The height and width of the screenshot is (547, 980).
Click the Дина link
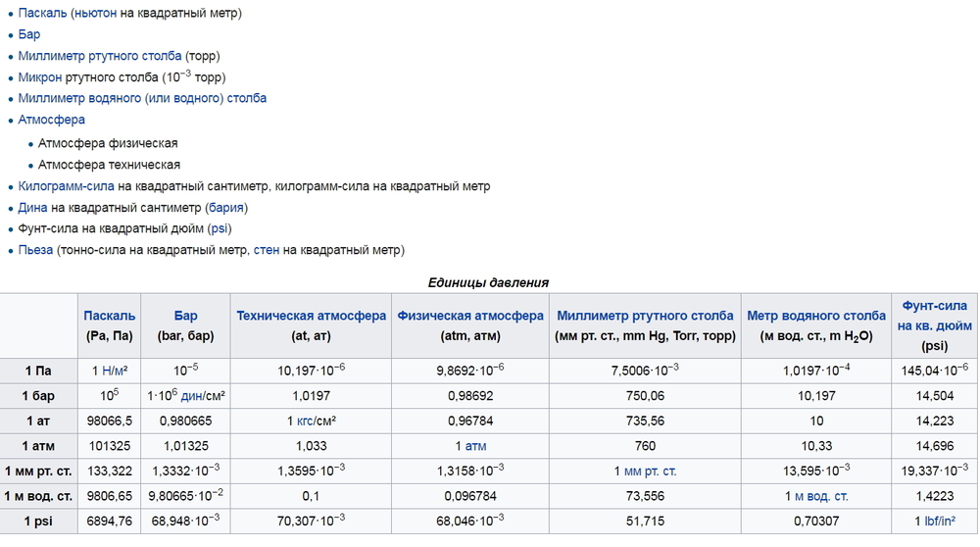[33, 207]
